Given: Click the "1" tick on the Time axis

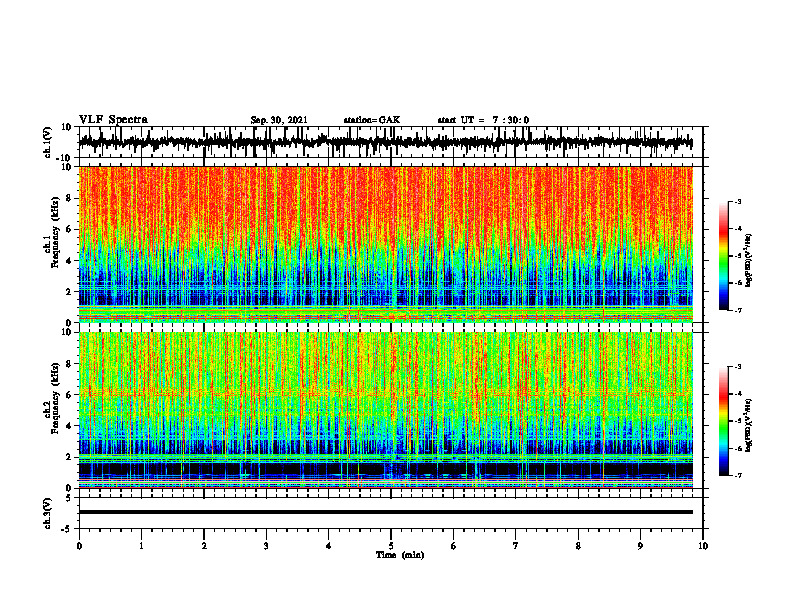Looking at the screenshot, I should (x=141, y=546).
